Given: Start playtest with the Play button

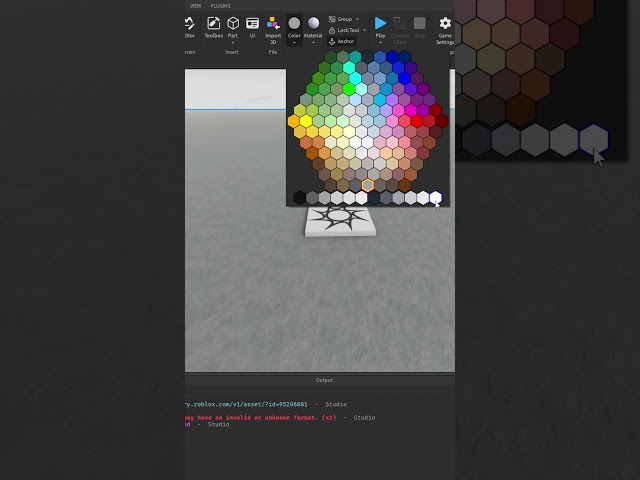Looking at the screenshot, I should pyautogui.click(x=380, y=24).
